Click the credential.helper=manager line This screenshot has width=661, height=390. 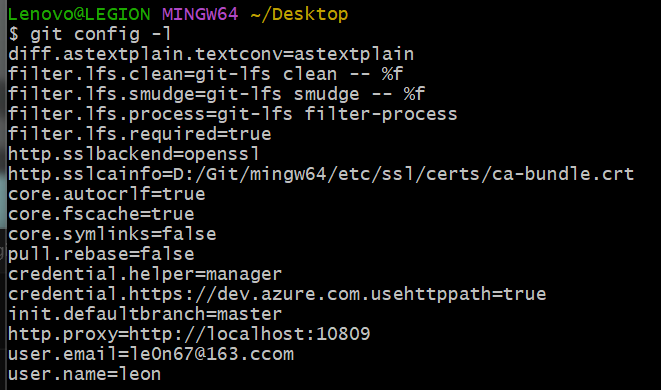(145, 274)
